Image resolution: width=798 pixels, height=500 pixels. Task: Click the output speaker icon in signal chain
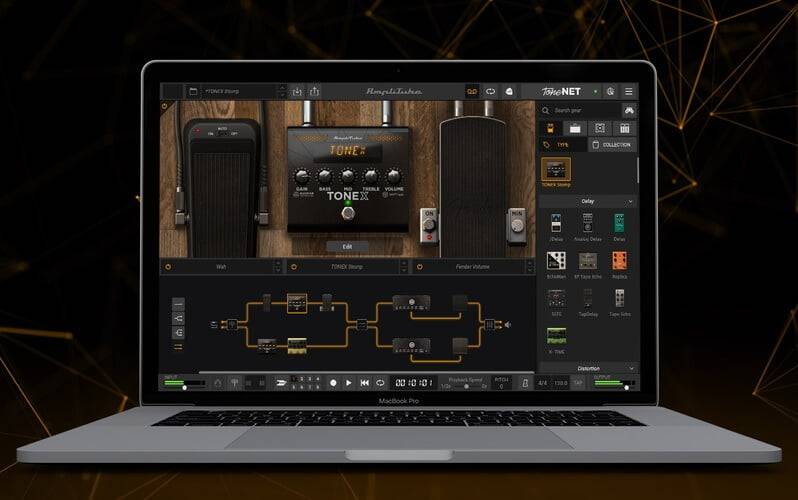(507, 324)
